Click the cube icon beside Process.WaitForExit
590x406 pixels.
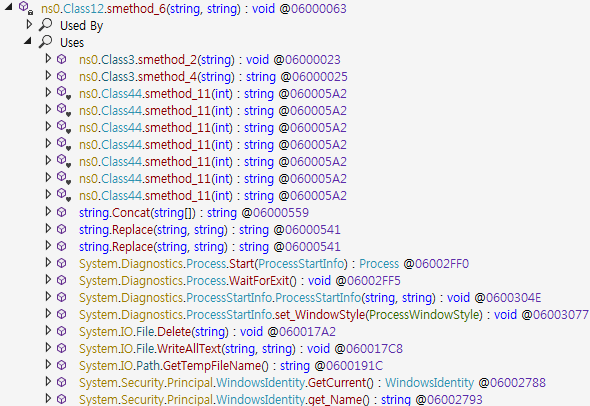click(62, 280)
